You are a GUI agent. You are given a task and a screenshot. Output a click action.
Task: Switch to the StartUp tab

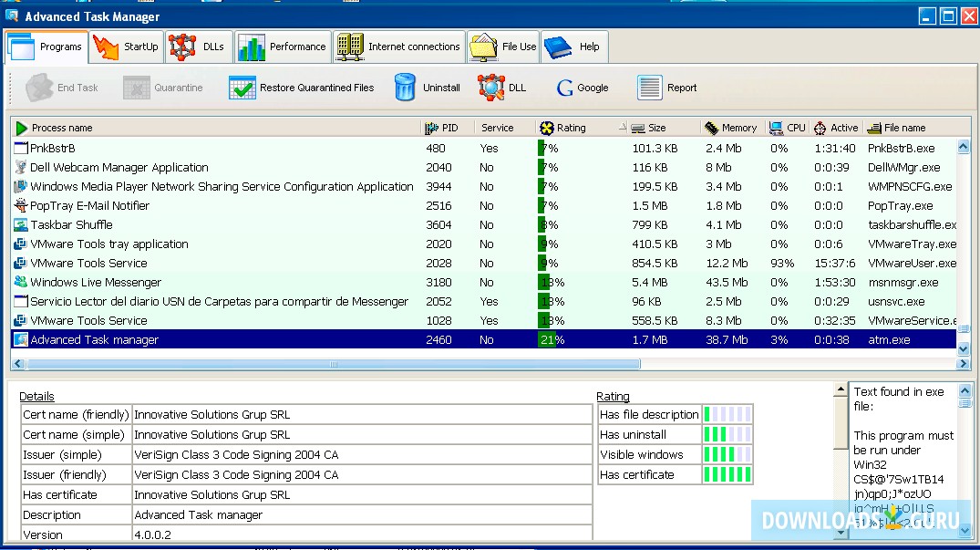126,47
